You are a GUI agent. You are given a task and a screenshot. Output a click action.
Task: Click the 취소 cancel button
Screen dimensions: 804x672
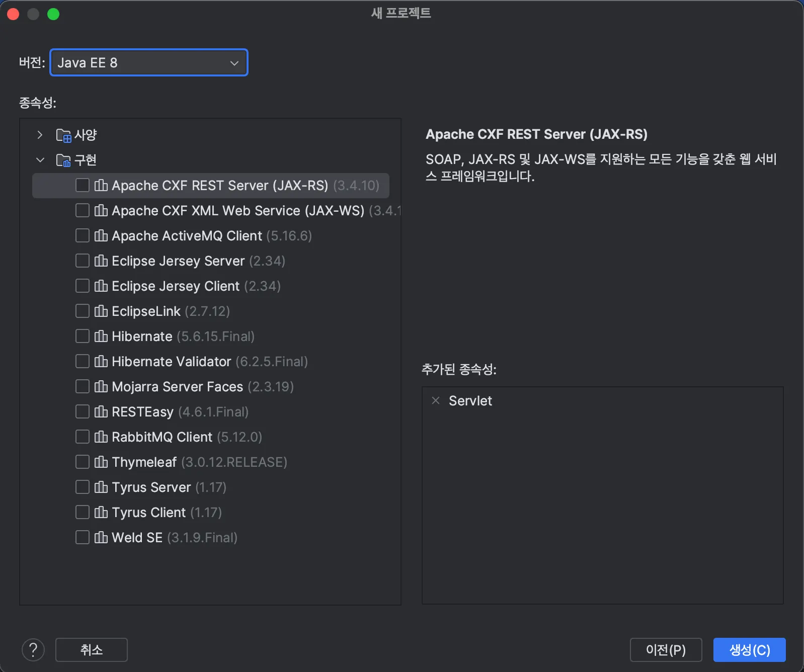(92, 650)
